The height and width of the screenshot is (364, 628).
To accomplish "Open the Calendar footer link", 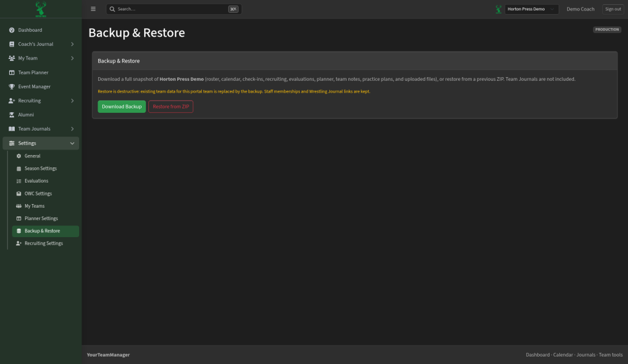I will point(563,355).
